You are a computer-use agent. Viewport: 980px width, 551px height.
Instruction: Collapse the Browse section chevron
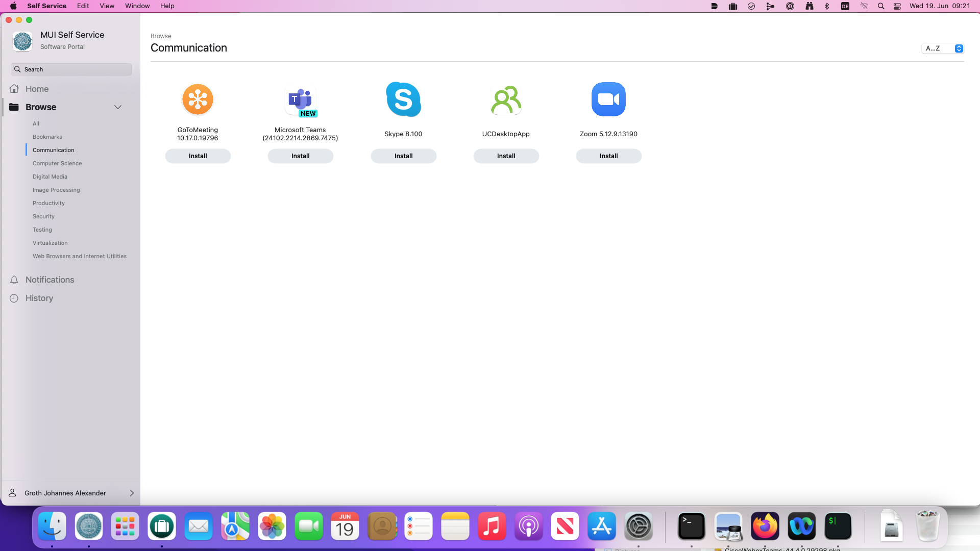click(x=118, y=107)
